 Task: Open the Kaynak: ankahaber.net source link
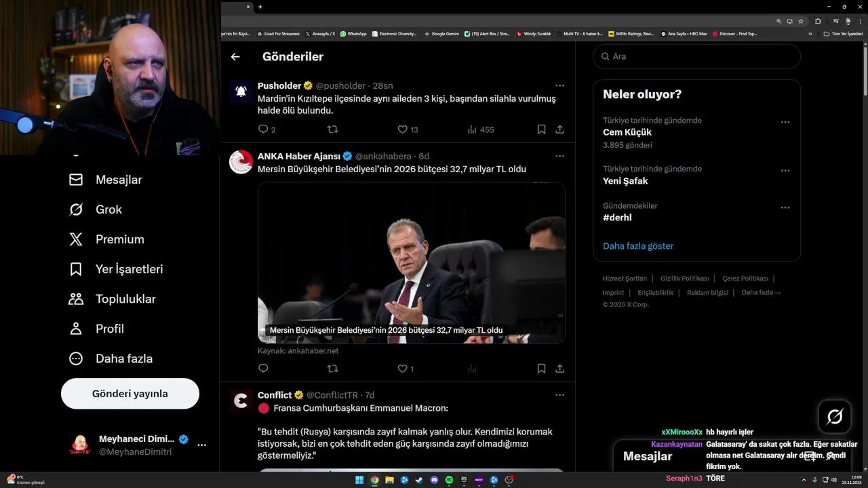point(298,351)
